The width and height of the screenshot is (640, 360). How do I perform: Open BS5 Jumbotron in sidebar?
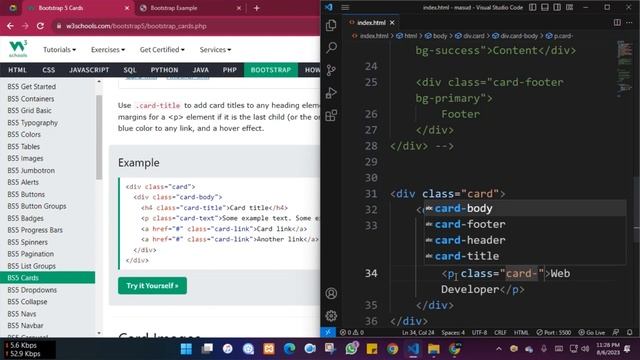point(31,170)
